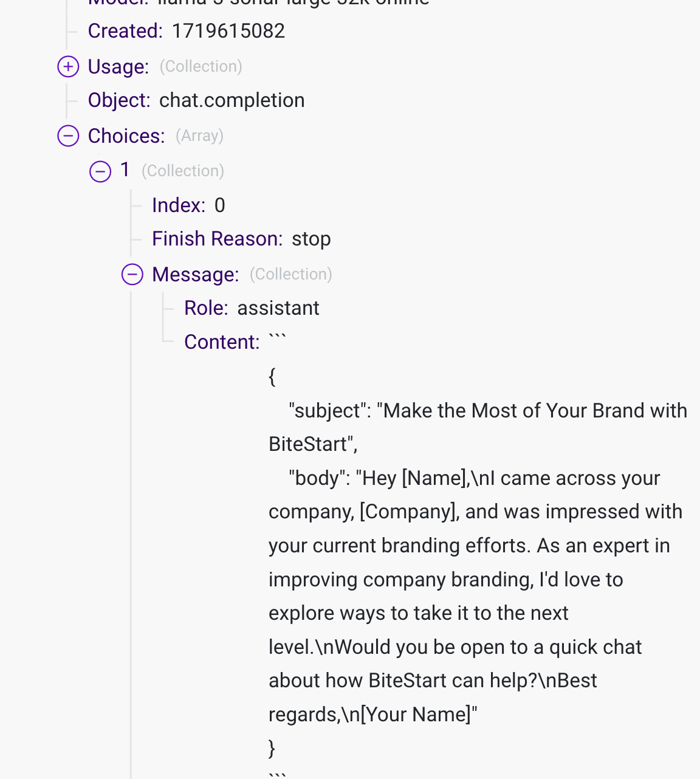Select the chat.completion value

click(x=232, y=100)
